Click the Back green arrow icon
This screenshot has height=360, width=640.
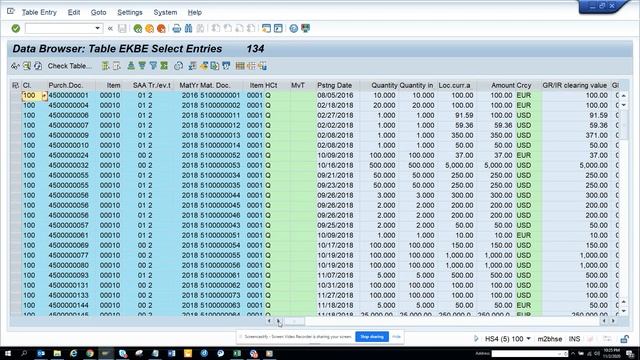tap(138, 28)
